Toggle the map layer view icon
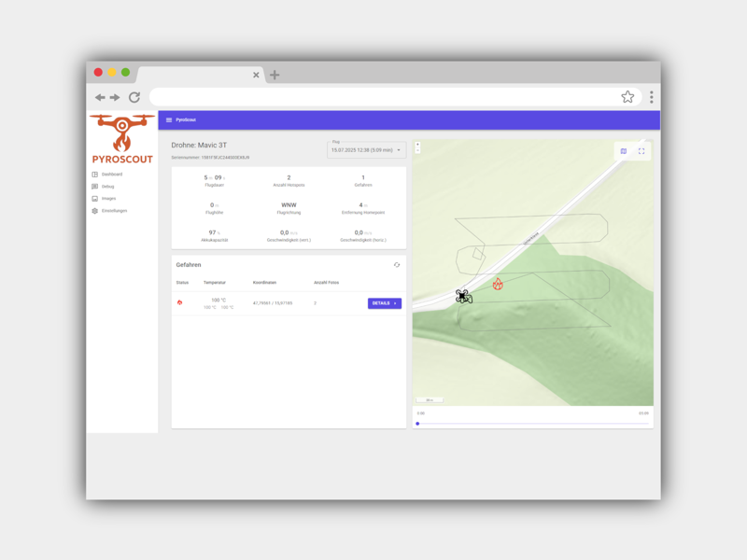The width and height of the screenshot is (747, 560). click(x=623, y=151)
